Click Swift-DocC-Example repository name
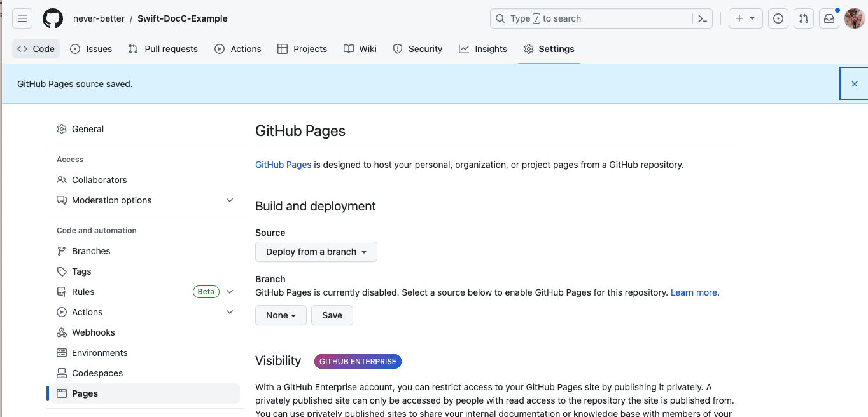 pyautogui.click(x=183, y=18)
